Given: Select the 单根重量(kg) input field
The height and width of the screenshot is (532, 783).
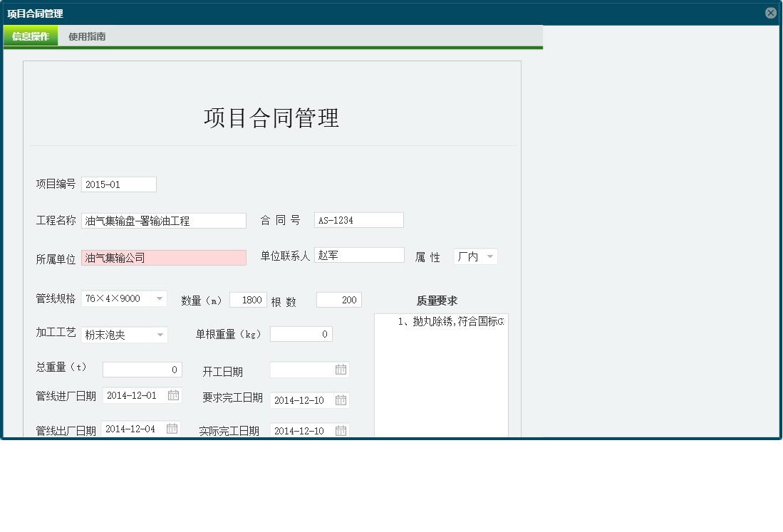Looking at the screenshot, I should click(301, 333).
